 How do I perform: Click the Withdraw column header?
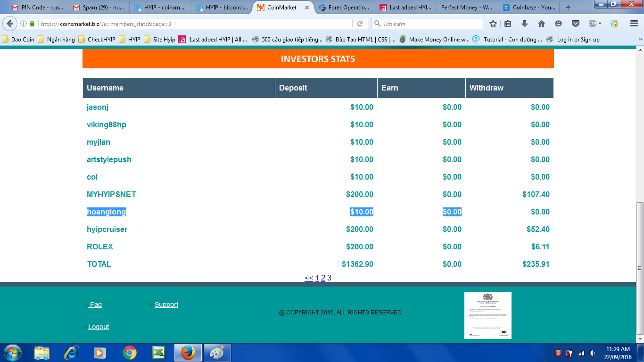(510, 88)
